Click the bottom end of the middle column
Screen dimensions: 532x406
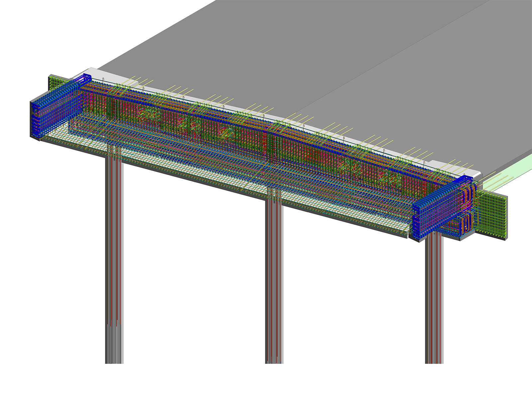coord(274,360)
